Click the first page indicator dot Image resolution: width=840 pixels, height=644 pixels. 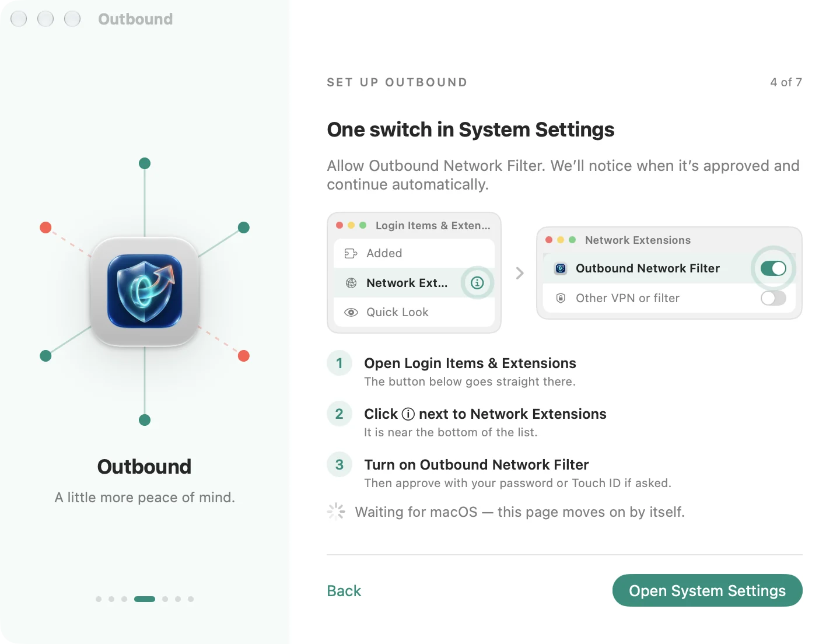(x=99, y=599)
